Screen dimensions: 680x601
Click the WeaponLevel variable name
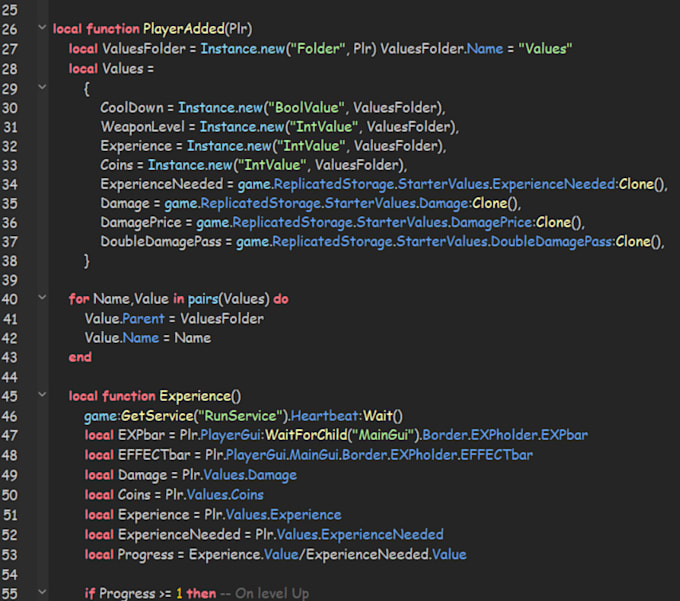point(143,127)
